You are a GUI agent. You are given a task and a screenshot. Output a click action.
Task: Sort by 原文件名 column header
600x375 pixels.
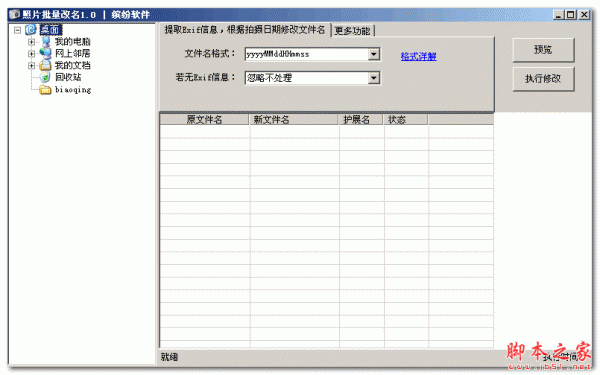tap(204, 119)
